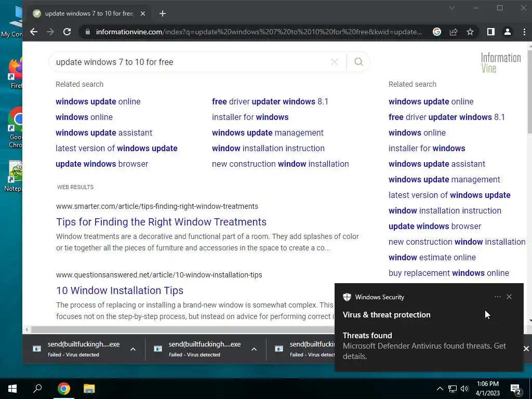Click the magnifier search button
Viewport: 532px width, 399px height.
[358, 62]
